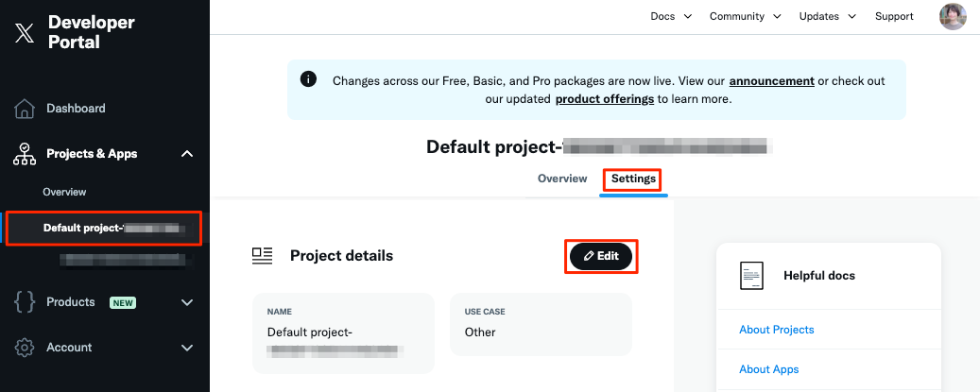Screen dimensions: 980x392
Task: Collapse the Projects & Apps section
Action: pos(187,154)
